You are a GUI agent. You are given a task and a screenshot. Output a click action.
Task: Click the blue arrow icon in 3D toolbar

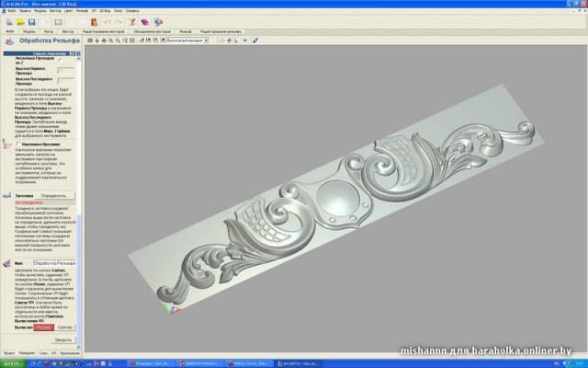pos(245,40)
